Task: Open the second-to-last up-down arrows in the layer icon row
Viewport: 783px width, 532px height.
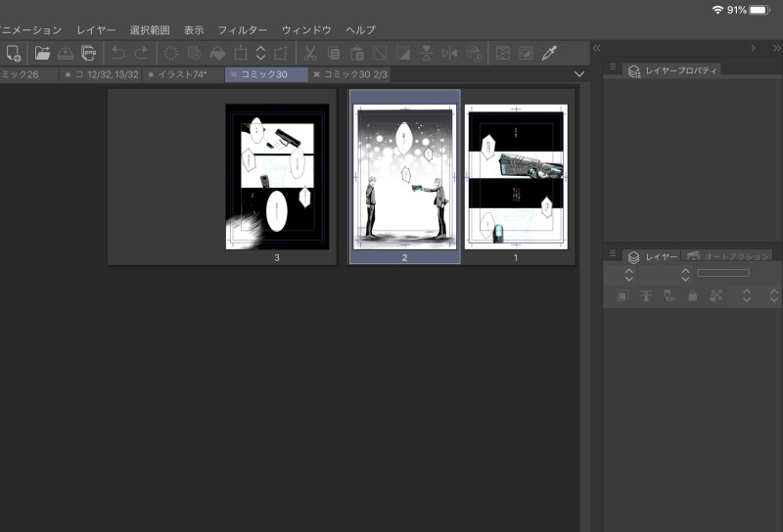Action: pyautogui.click(x=747, y=295)
